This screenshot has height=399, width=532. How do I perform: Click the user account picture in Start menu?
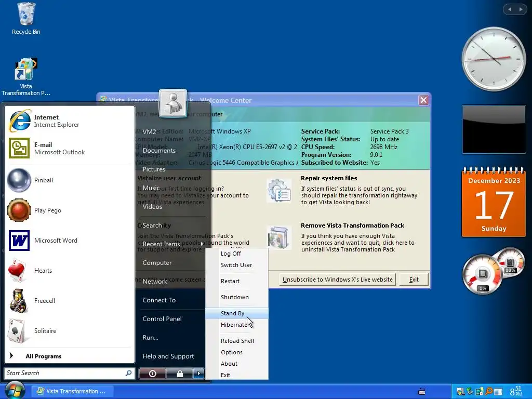pyautogui.click(x=173, y=103)
